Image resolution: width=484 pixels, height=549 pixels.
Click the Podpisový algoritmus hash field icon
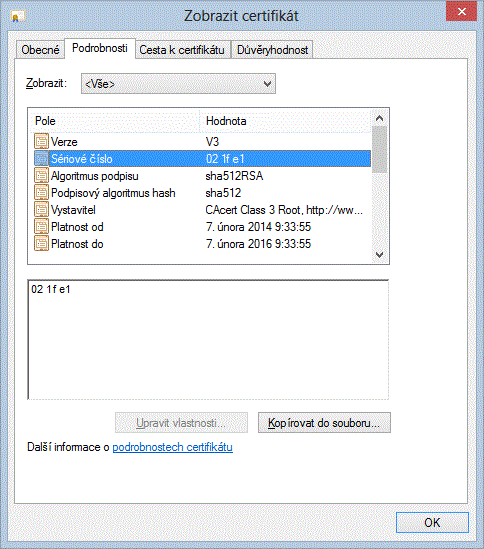41,193
